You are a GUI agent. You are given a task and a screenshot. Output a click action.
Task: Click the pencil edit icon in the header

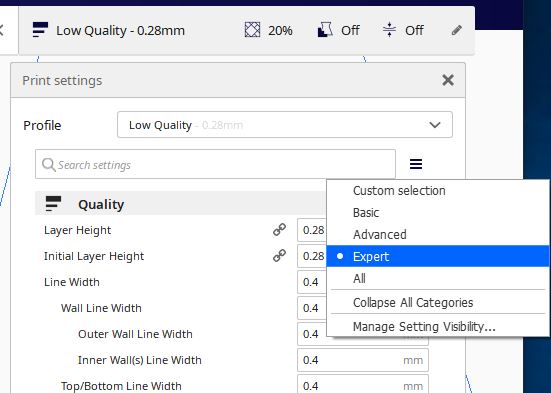pos(456,30)
